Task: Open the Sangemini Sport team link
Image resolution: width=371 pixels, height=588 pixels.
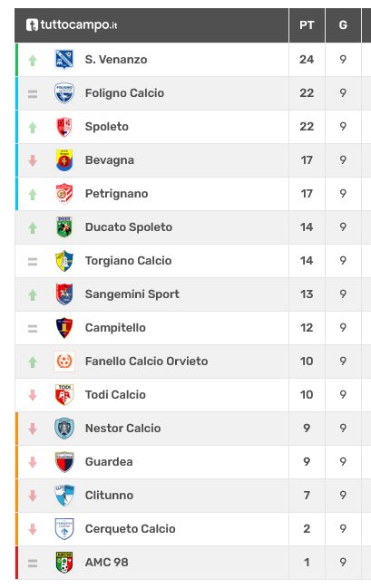Action: [x=132, y=294]
